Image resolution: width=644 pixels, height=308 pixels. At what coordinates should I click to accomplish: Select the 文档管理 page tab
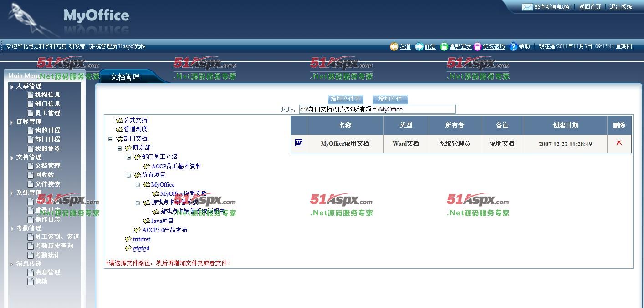click(x=125, y=77)
